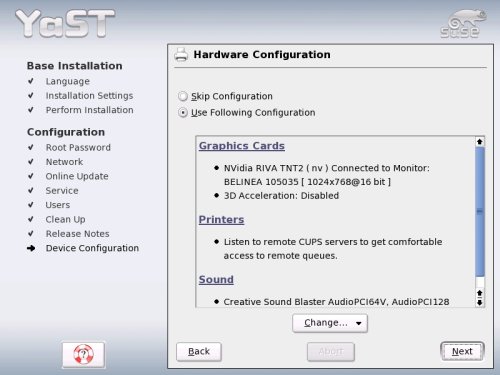Open the Change... dropdown menu

pos(330,323)
